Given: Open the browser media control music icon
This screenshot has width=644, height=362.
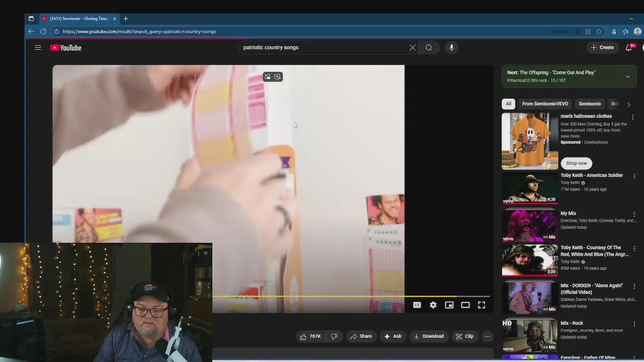Looking at the screenshot, I should coord(613,32).
